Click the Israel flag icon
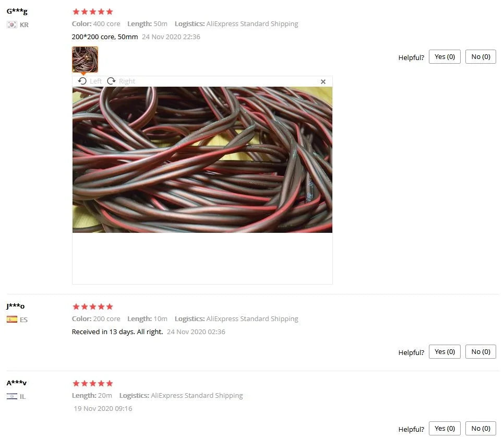 (x=12, y=396)
